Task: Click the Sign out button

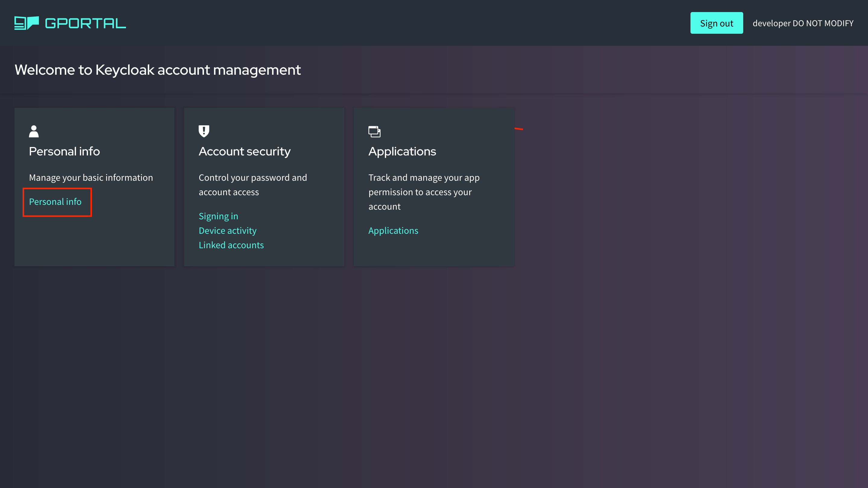Action: pos(717,23)
